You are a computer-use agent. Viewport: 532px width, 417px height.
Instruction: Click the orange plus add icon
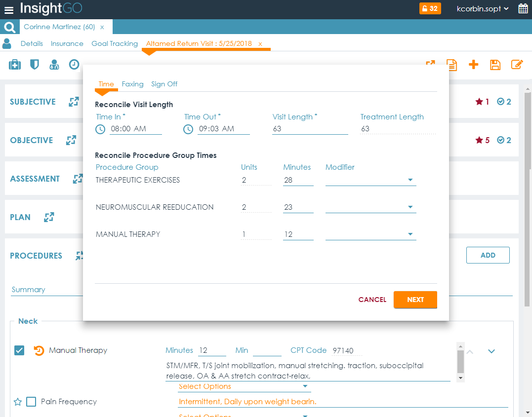point(473,65)
